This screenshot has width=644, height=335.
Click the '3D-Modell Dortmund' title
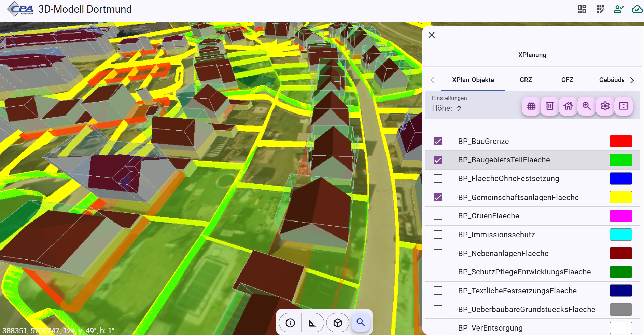pos(85,9)
